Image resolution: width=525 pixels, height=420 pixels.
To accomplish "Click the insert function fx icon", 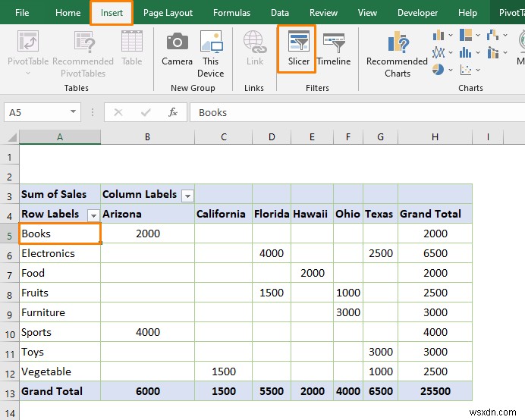I will (x=173, y=112).
